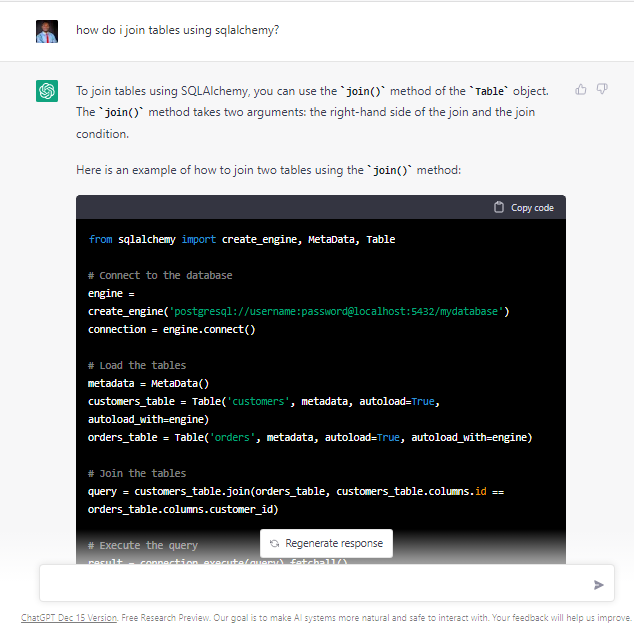Click the 'orders_table.columns.customer_id)' line
The image size is (634, 633).
point(183,509)
